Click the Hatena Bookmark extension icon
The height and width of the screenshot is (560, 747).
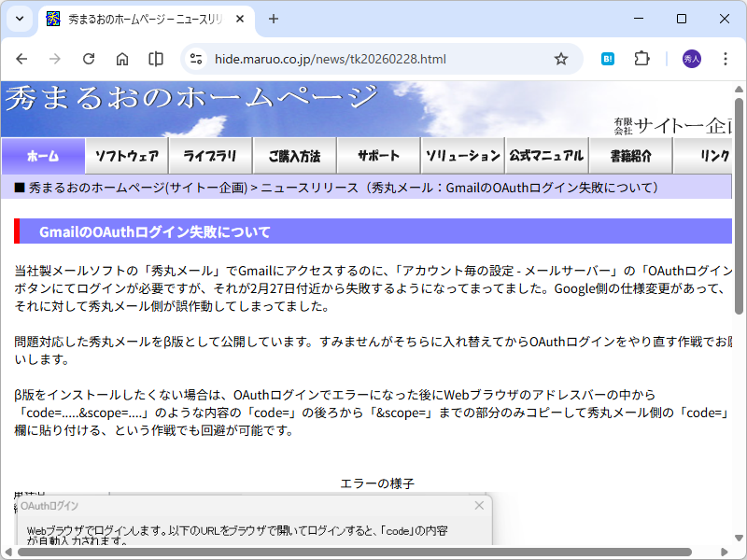pyautogui.click(x=607, y=58)
